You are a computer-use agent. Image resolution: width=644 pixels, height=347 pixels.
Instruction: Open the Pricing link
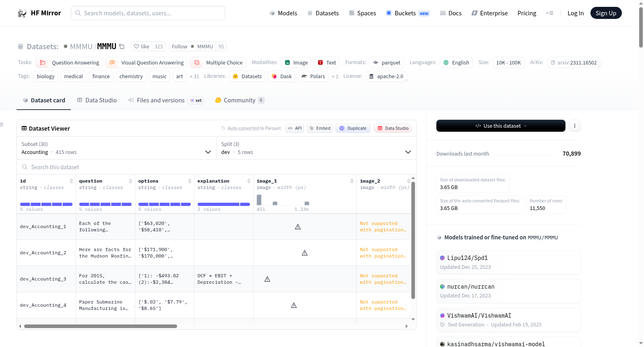tap(527, 13)
